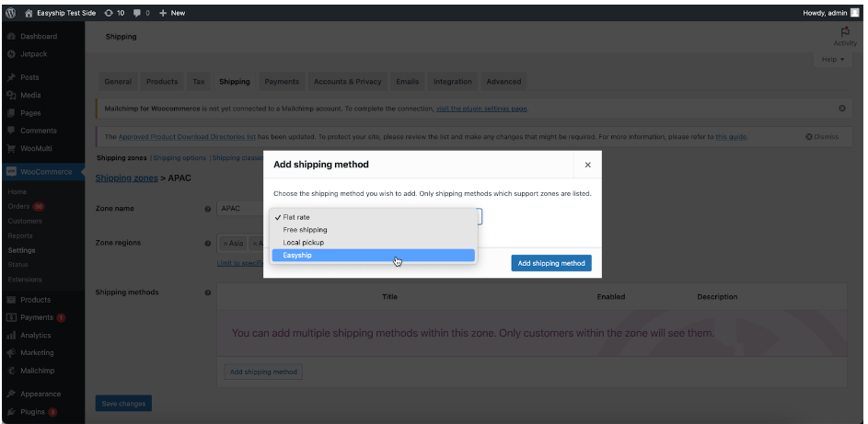Open the this guide link

click(x=731, y=136)
